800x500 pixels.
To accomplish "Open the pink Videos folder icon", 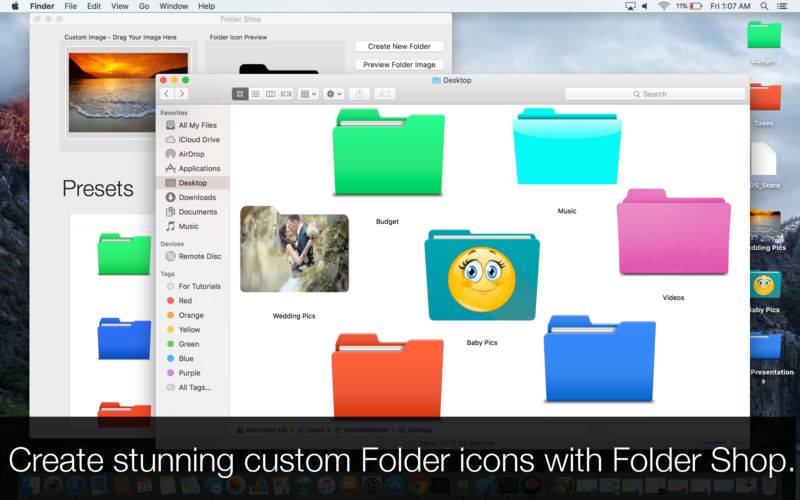I will [x=673, y=232].
